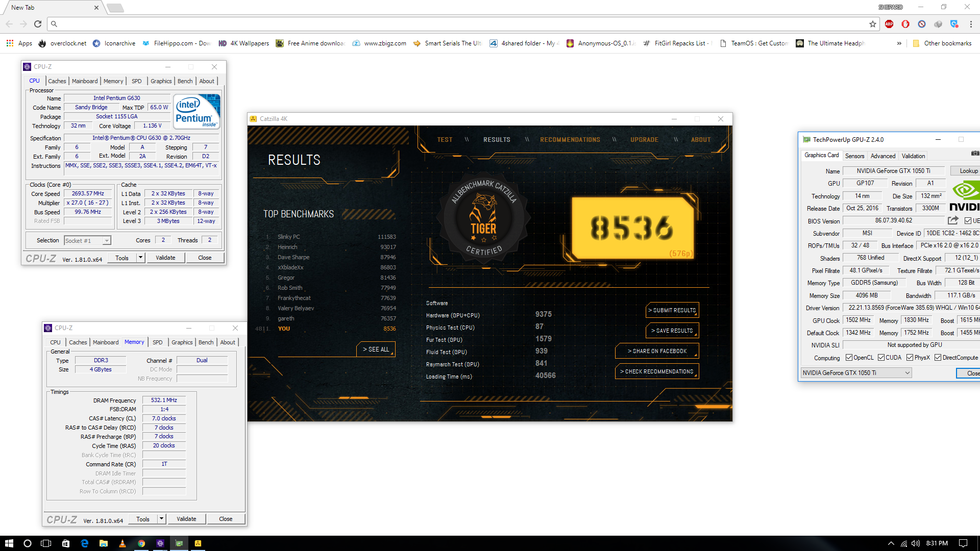Open Upgrade tab in Catzilla

(644, 140)
